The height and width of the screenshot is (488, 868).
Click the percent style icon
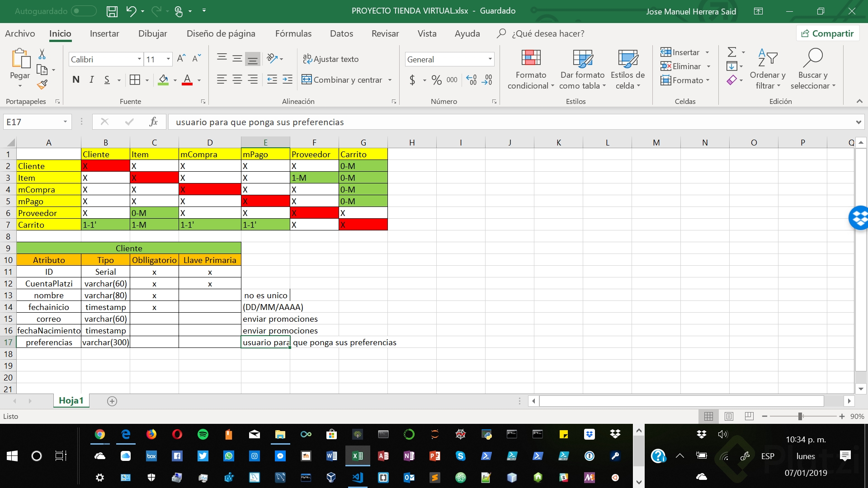[436, 80]
